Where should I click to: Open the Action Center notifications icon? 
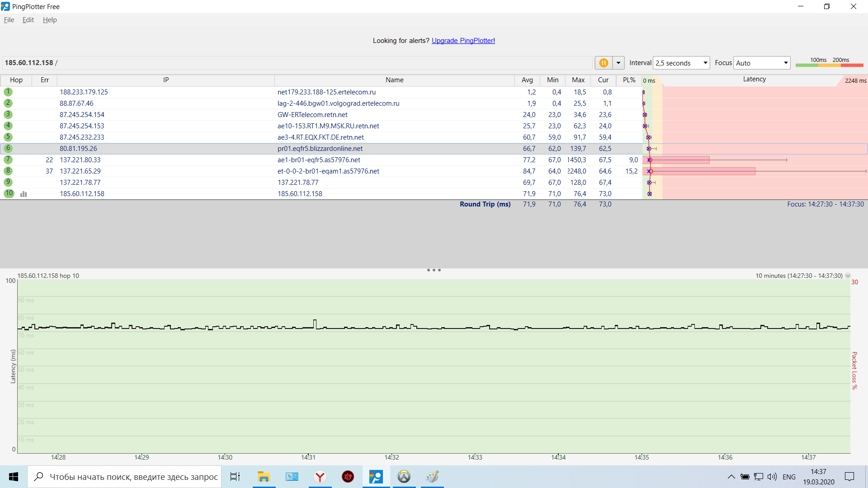849,477
